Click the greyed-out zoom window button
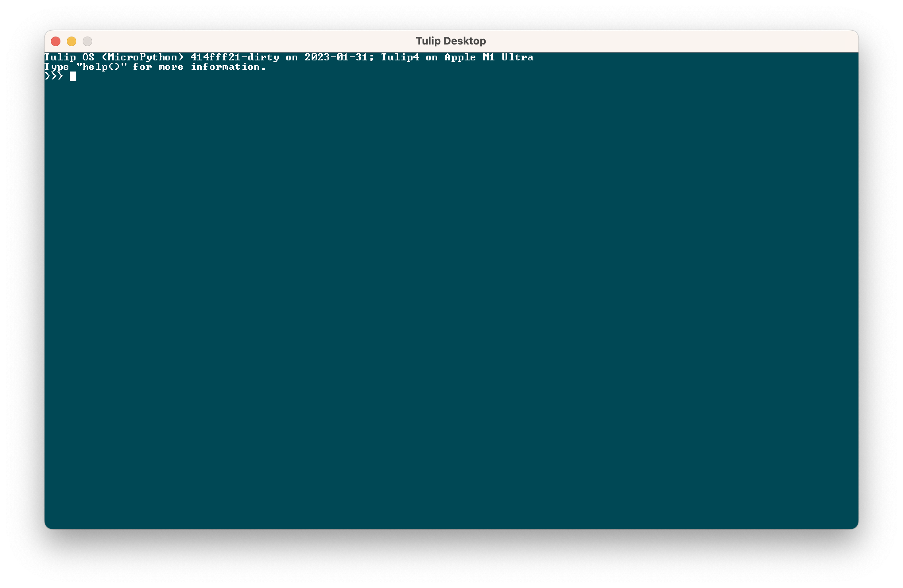The height and width of the screenshot is (588, 903). 87,41
